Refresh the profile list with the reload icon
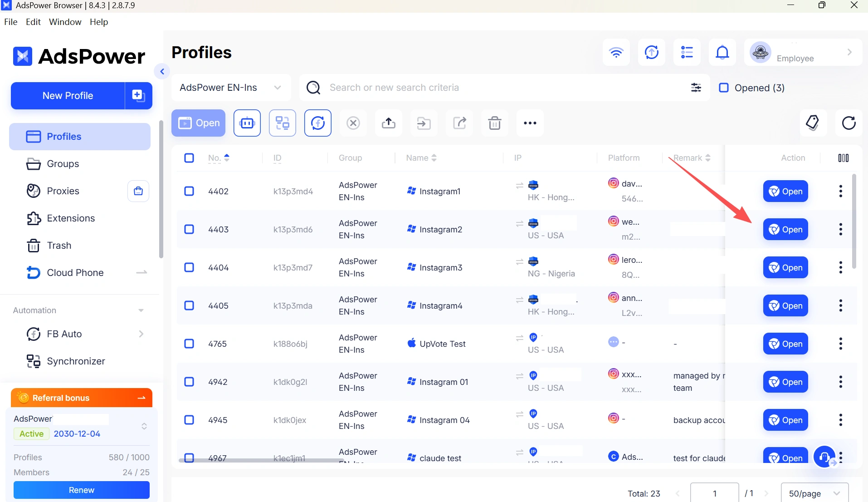This screenshot has width=868, height=502. (x=849, y=123)
